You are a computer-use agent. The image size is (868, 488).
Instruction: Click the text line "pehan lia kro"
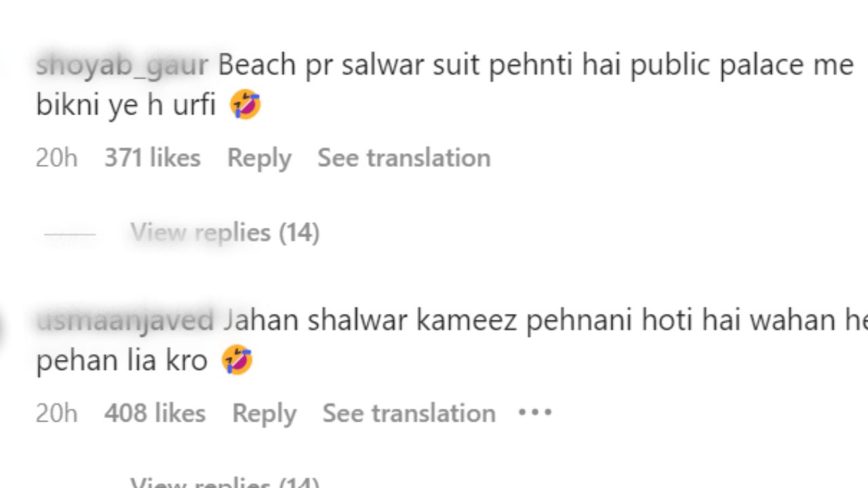click(x=121, y=361)
